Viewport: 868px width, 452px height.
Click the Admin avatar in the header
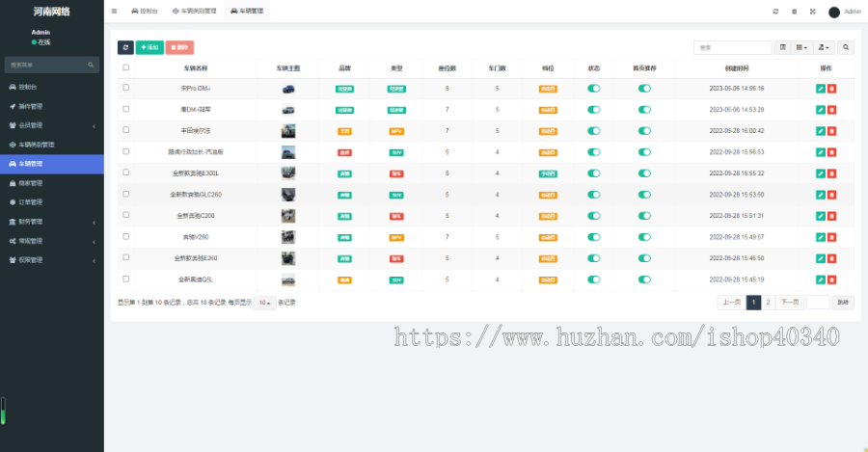834,12
